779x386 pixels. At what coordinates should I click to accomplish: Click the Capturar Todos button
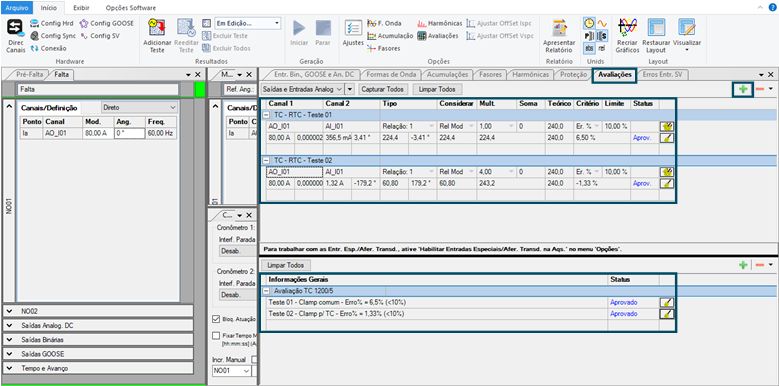click(x=382, y=89)
